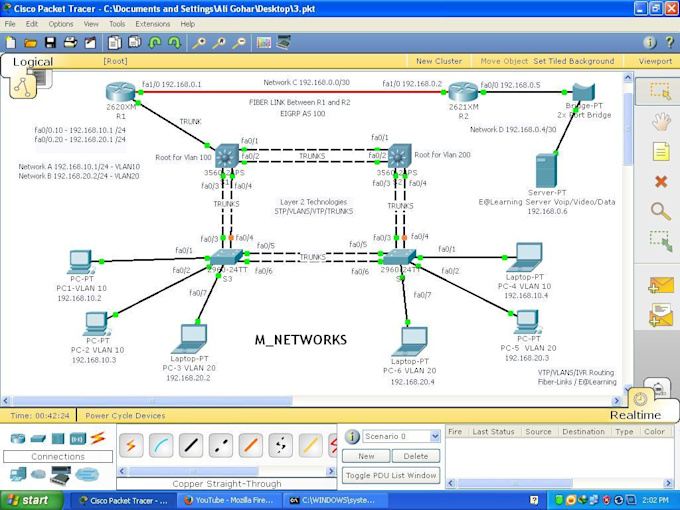Click Toggle PDU List Window button
680x510 pixels.
coord(391,475)
